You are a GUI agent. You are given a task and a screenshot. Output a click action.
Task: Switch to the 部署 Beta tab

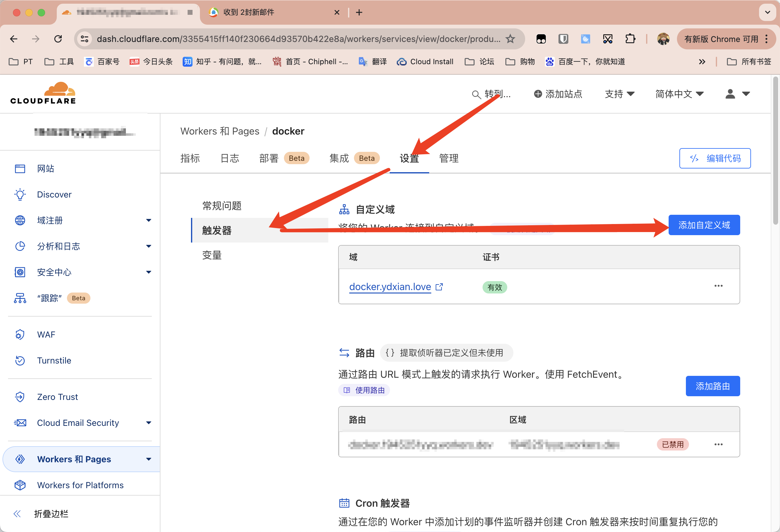pos(284,158)
